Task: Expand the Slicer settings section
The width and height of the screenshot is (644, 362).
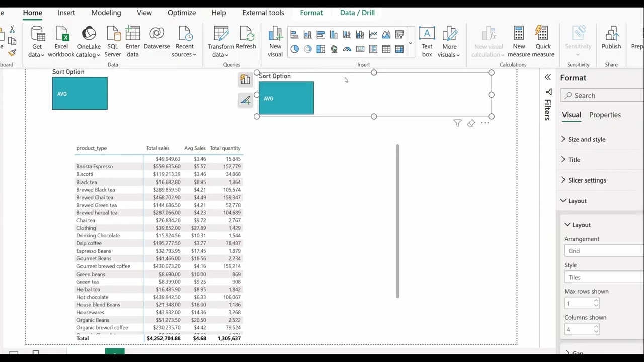Action: pyautogui.click(x=584, y=180)
